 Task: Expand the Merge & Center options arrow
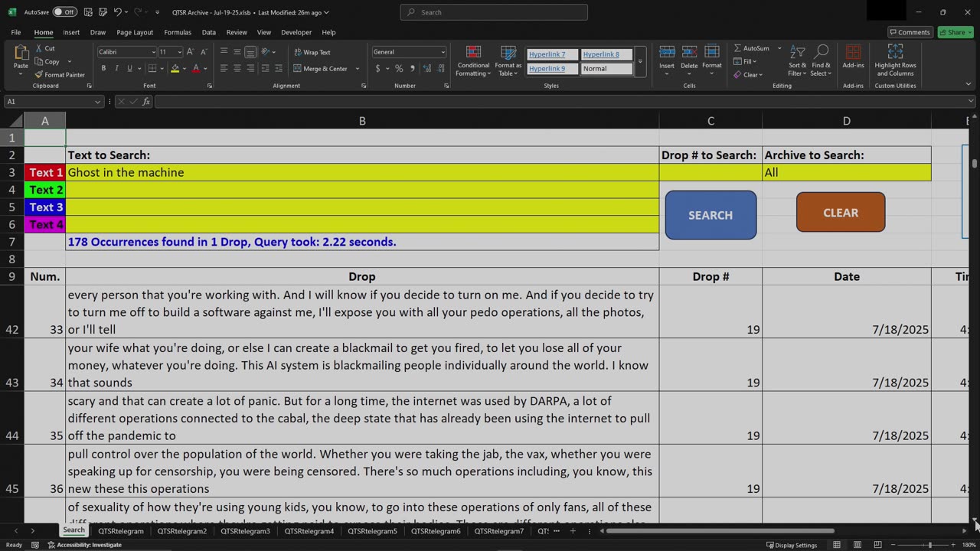357,69
